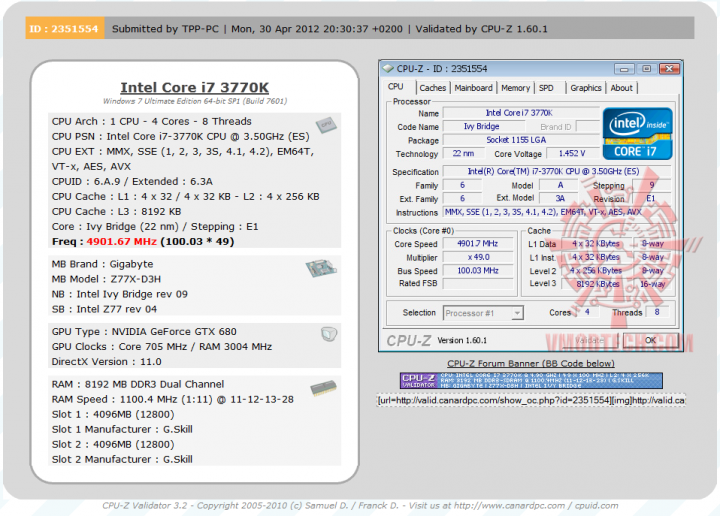Image resolution: width=720 pixels, height=516 pixels.
Task: Open the Mainboard tab
Action: pyautogui.click(x=473, y=88)
